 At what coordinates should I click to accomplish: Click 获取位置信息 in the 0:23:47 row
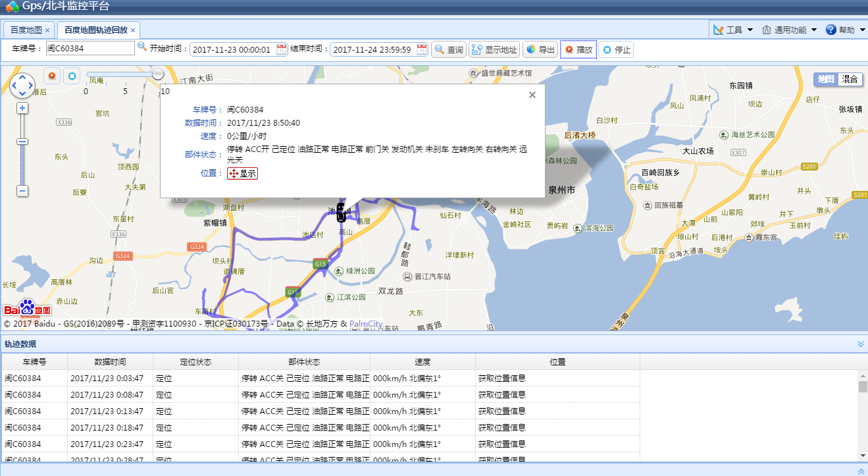(502, 444)
